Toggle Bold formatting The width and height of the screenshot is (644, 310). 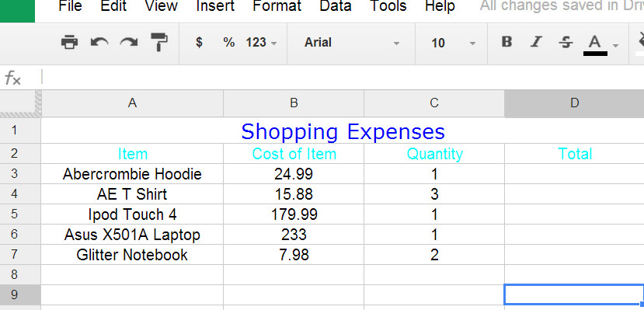tap(506, 42)
